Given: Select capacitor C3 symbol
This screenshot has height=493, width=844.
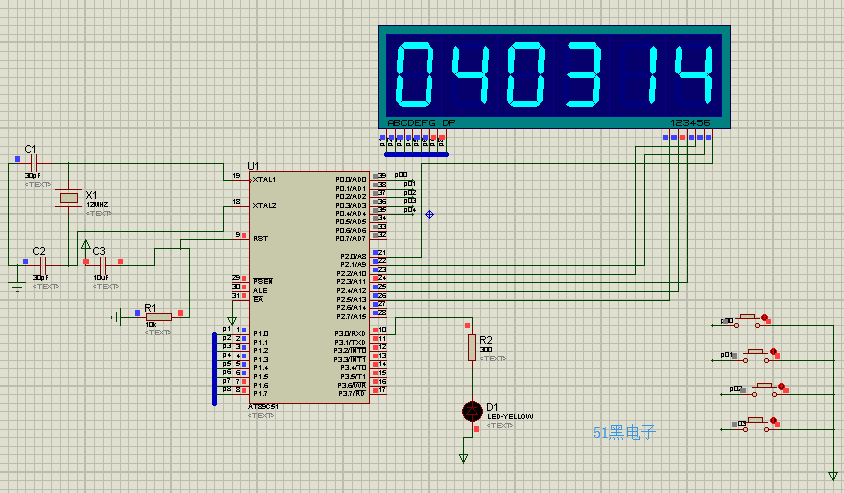Looking at the screenshot, I should tap(104, 265).
